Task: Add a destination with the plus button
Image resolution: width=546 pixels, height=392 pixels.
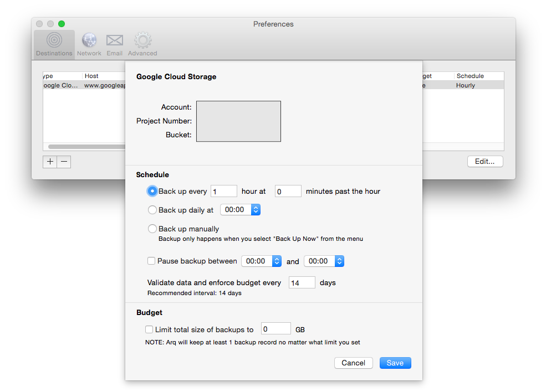Action: [50, 162]
